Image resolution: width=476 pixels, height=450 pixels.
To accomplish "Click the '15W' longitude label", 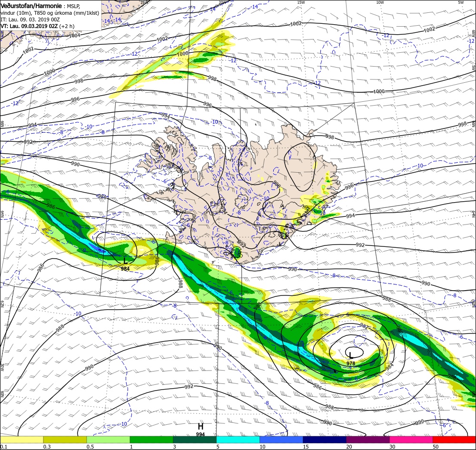I will tap(301, 2).
